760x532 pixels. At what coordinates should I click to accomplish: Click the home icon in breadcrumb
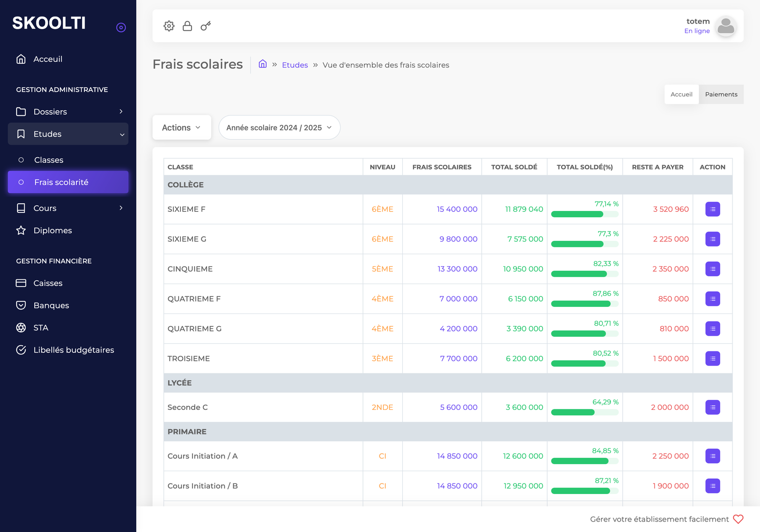(263, 64)
